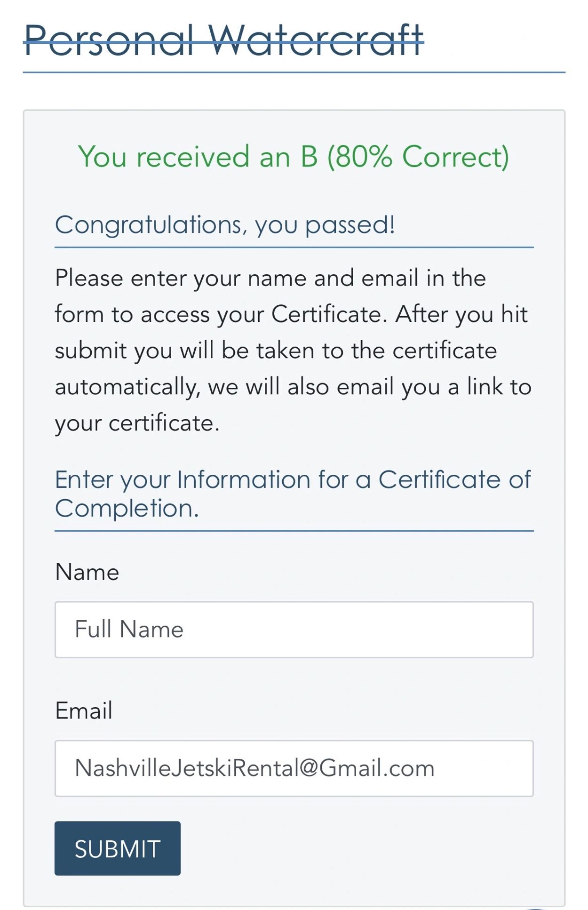Viewport: 588px width, 910px height.
Task: Click the word "Certificate." in the instructions paragraph
Action: [x=329, y=314]
